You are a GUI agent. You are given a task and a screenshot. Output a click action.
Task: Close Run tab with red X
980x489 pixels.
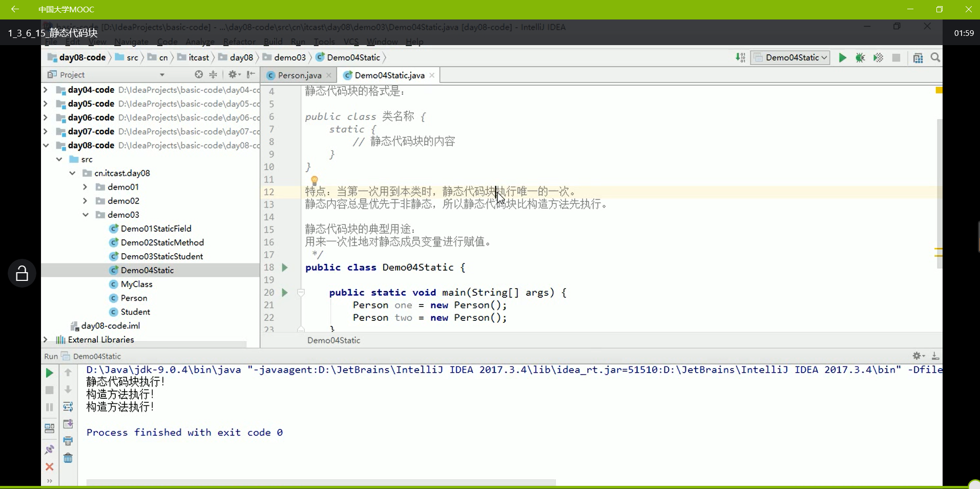(50, 467)
